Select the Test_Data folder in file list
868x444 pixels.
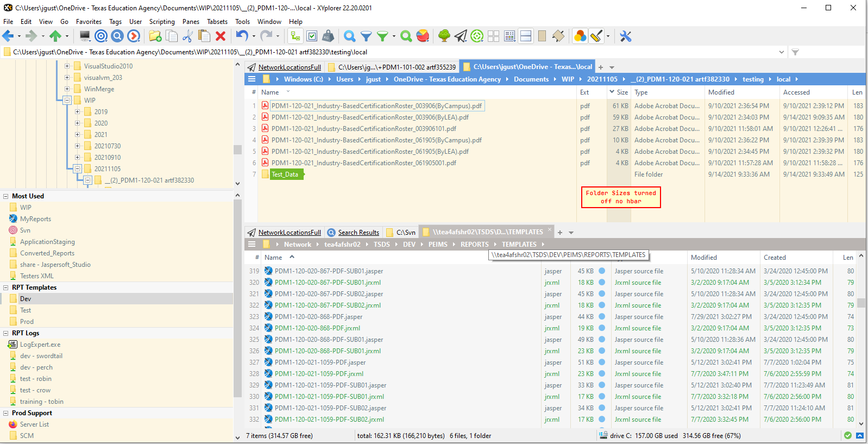coord(285,174)
